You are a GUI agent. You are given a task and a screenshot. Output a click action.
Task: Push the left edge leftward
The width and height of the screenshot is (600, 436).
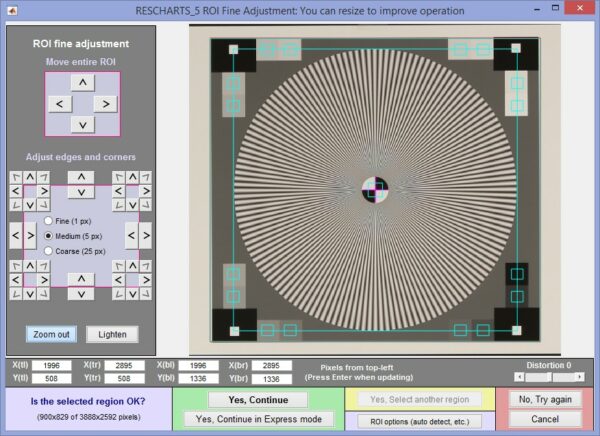tap(16, 236)
